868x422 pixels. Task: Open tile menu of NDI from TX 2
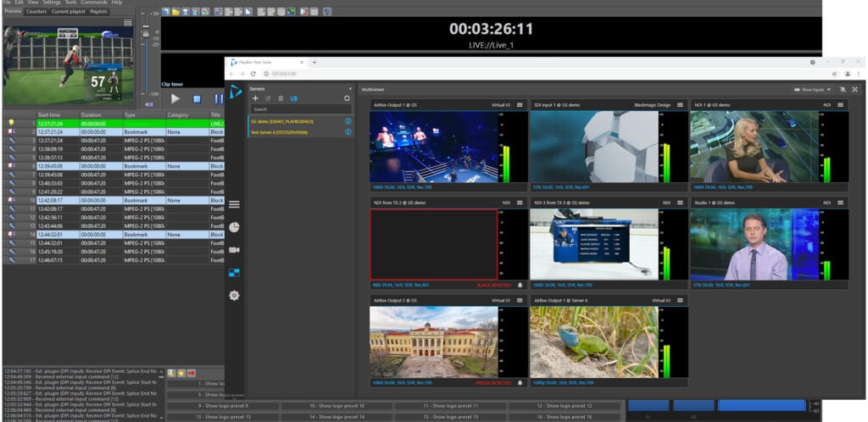(x=520, y=203)
